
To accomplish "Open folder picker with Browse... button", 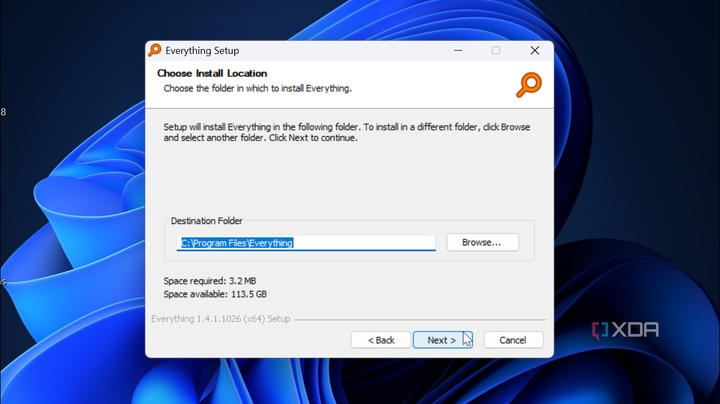I will coord(483,242).
